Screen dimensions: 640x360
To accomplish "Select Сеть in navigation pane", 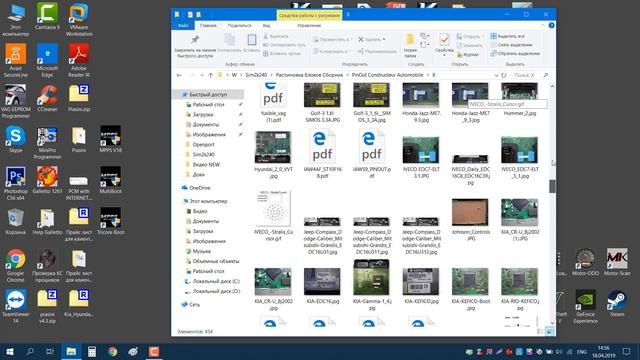I will pyautogui.click(x=194, y=304).
